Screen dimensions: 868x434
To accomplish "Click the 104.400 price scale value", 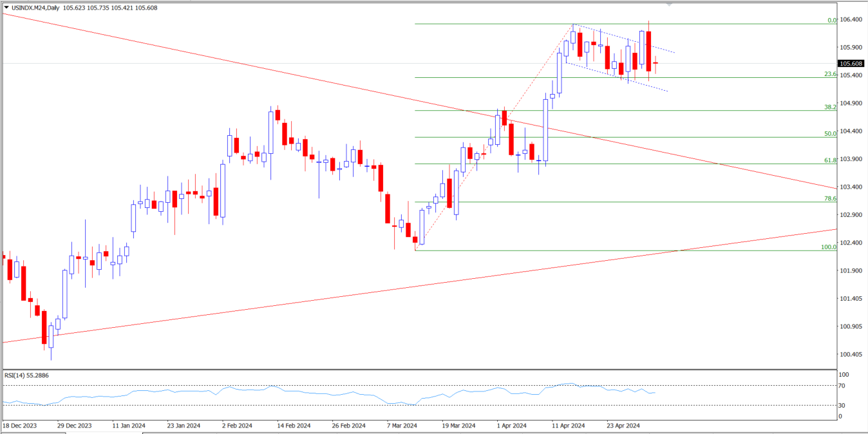I will point(851,131).
